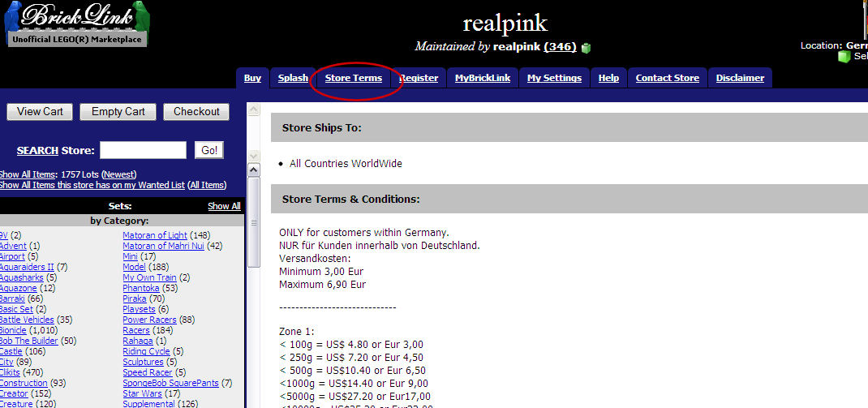Open the Construction category
This screenshot has height=408, width=868.
pos(24,383)
